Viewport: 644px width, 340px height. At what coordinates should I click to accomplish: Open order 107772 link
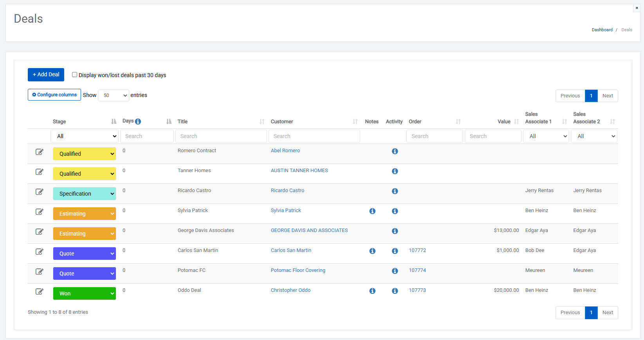pyautogui.click(x=417, y=250)
